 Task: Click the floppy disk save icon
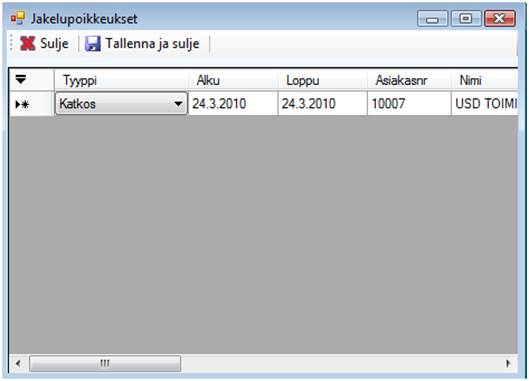pyautogui.click(x=92, y=44)
